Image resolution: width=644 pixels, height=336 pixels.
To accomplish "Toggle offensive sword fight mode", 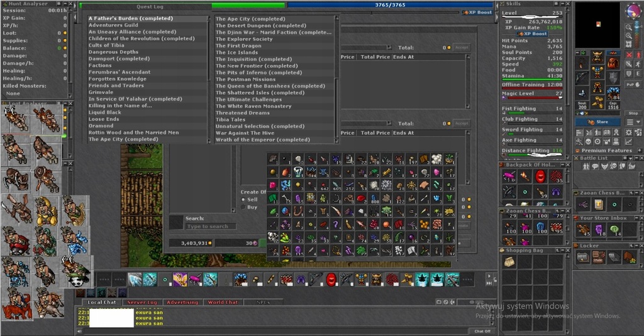I will [x=628, y=65].
